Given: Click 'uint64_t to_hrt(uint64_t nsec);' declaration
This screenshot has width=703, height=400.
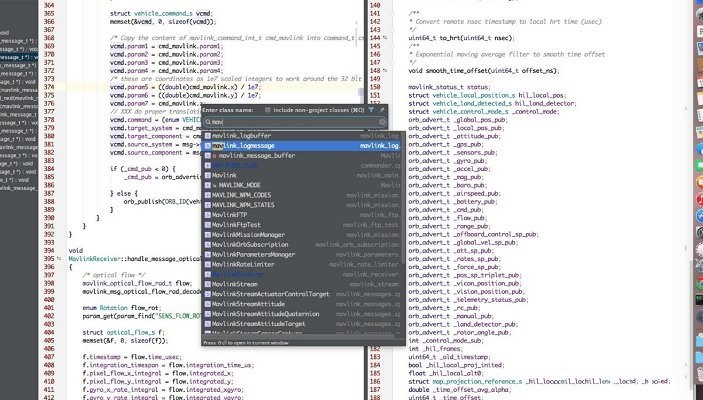Looking at the screenshot, I should [x=461, y=38].
